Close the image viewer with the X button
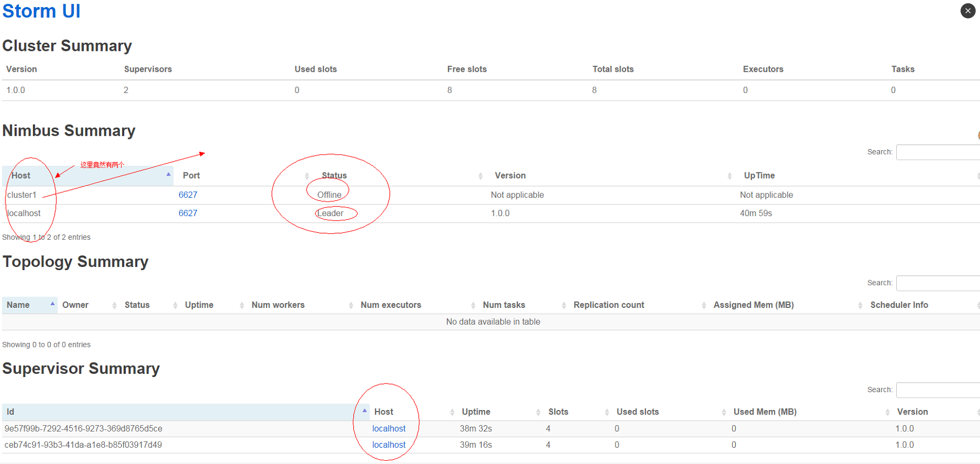Image resolution: width=980 pixels, height=464 pixels. click(x=968, y=11)
